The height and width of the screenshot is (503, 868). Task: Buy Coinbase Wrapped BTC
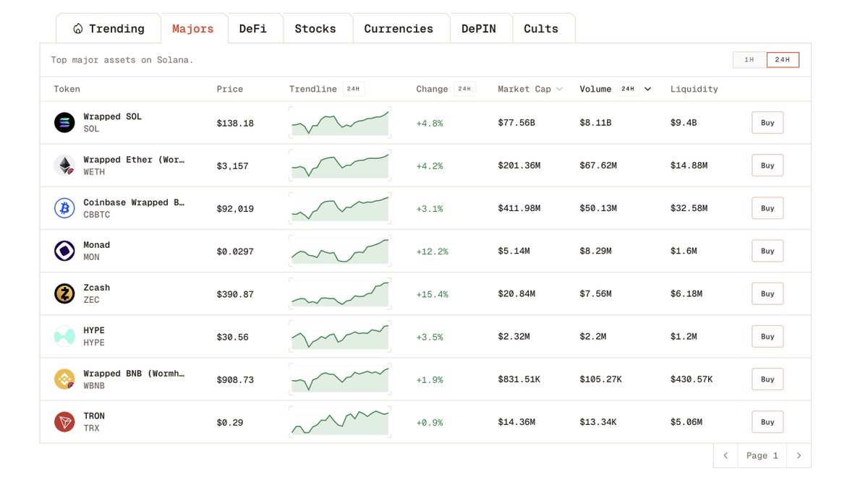tap(767, 208)
